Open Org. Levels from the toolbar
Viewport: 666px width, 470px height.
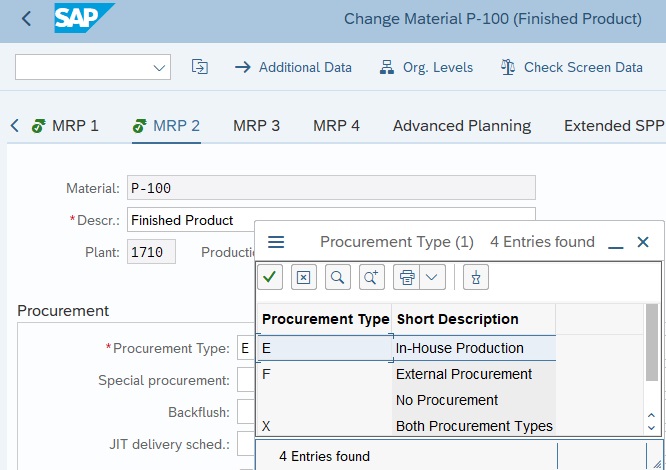point(428,67)
